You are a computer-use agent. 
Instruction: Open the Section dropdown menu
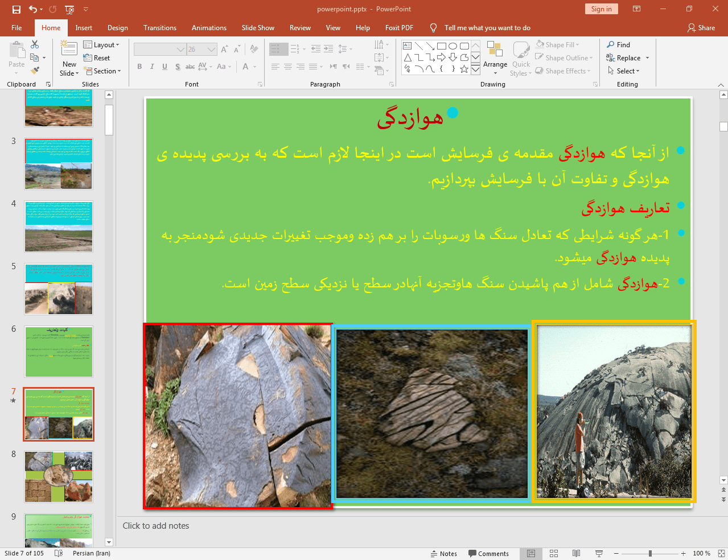coord(102,71)
